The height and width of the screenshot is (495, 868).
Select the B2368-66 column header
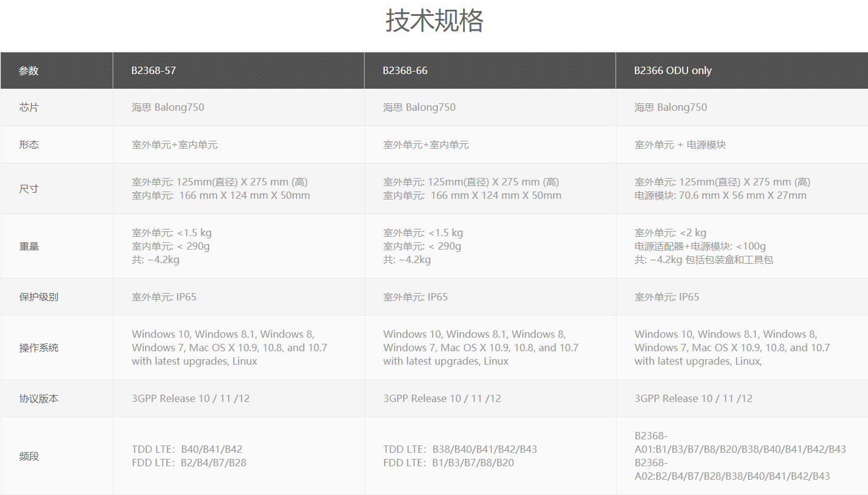491,70
